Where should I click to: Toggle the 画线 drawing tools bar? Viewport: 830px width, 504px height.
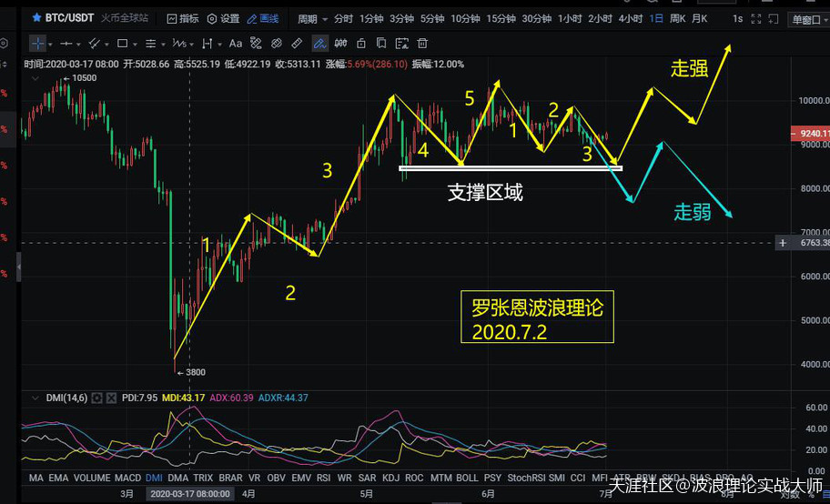pos(263,18)
